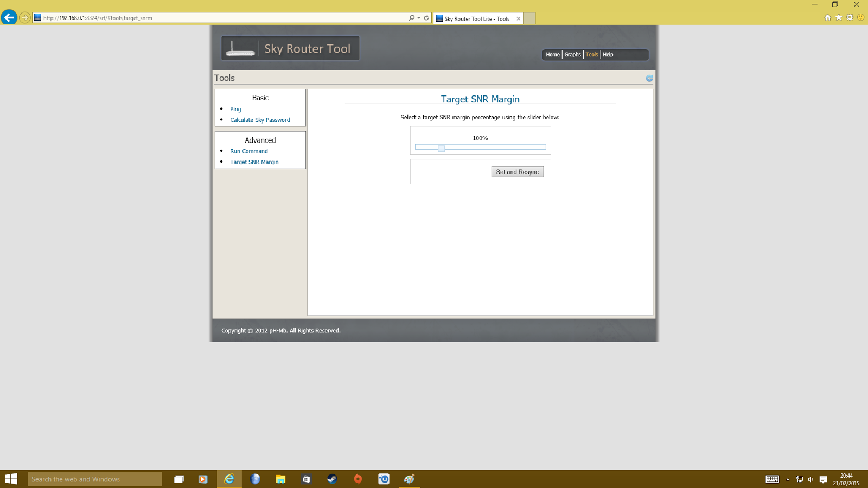
Task: Show hidden system tray icons
Action: 788,479
